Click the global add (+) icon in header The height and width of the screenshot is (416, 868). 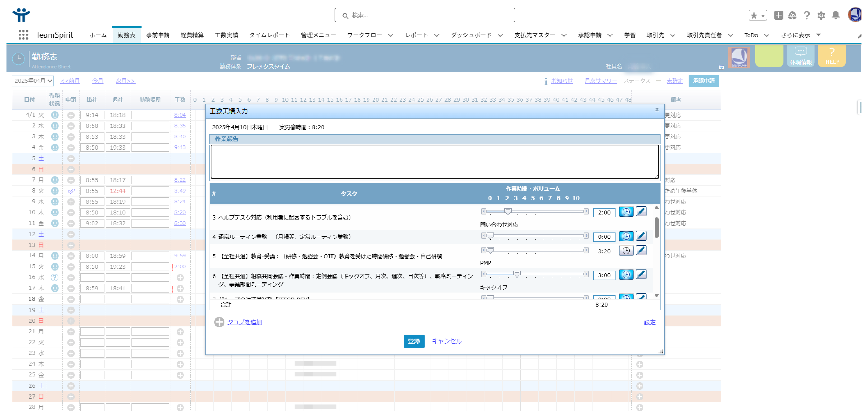pyautogui.click(x=779, y=15)
